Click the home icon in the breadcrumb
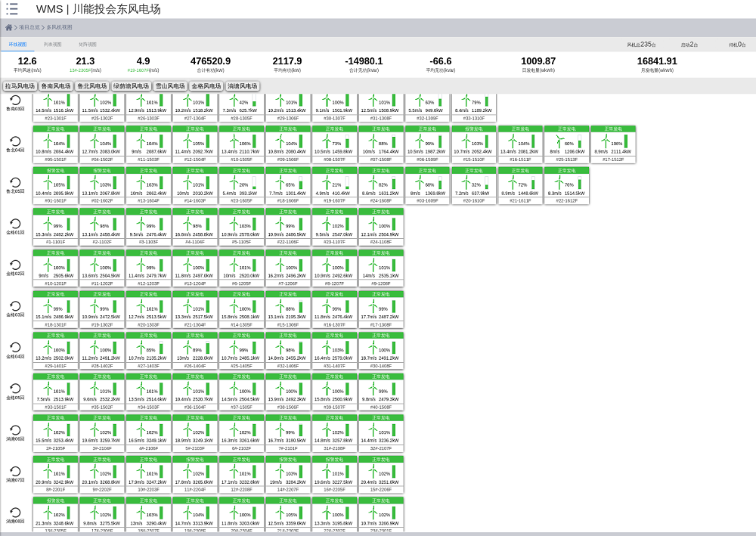Viewport: 756px width, 536px height. point(8,27)
